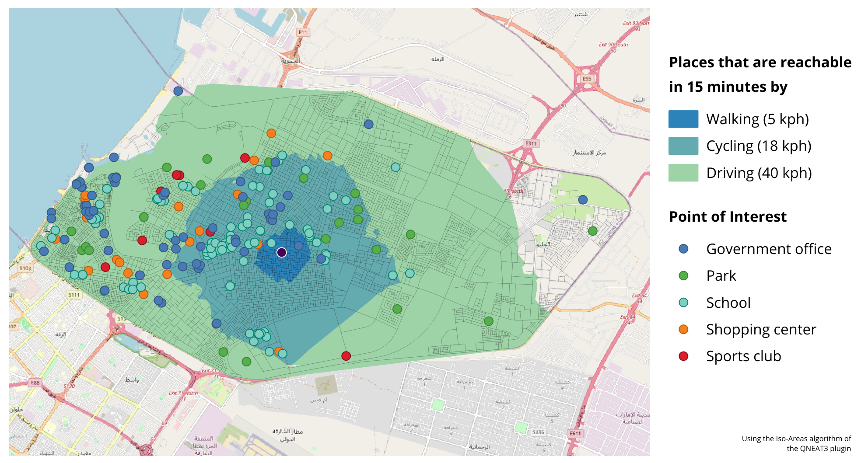Viewport: 868px width, 463px height.
Task: Select the dark origin point at the map center
Action: coord(282,252)
